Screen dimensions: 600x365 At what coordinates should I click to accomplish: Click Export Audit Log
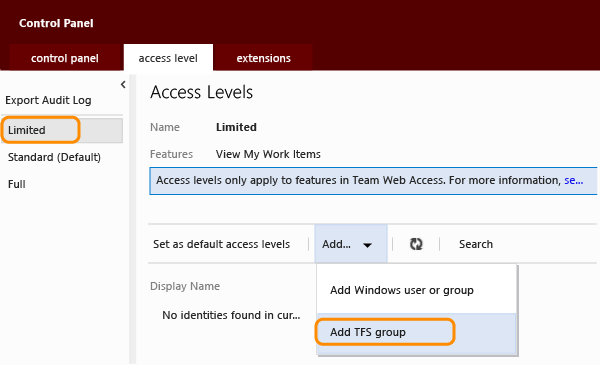coord(48,100)
